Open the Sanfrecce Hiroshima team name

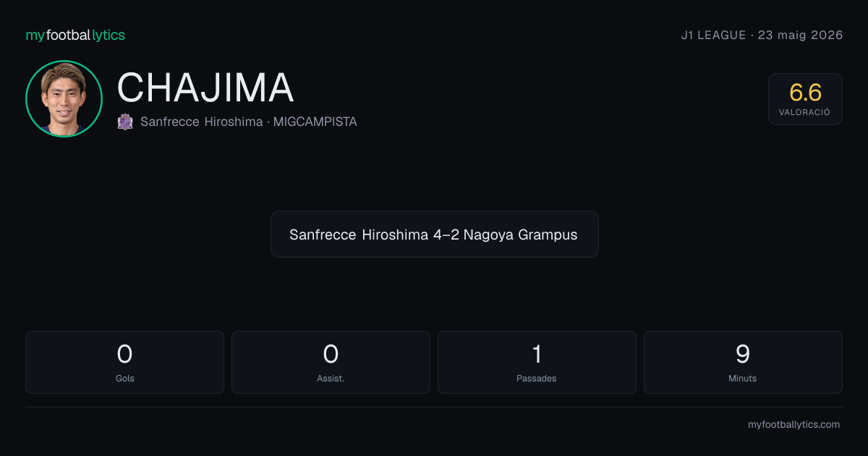click(x=201, y=122)
